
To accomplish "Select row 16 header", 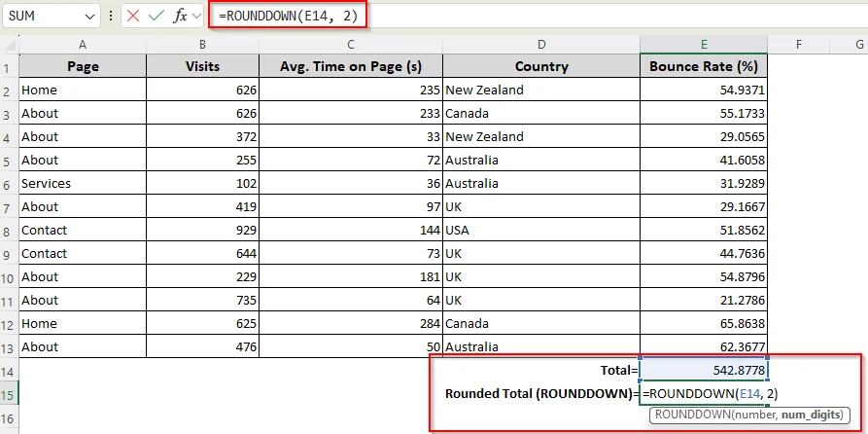I will click(9, 417).
